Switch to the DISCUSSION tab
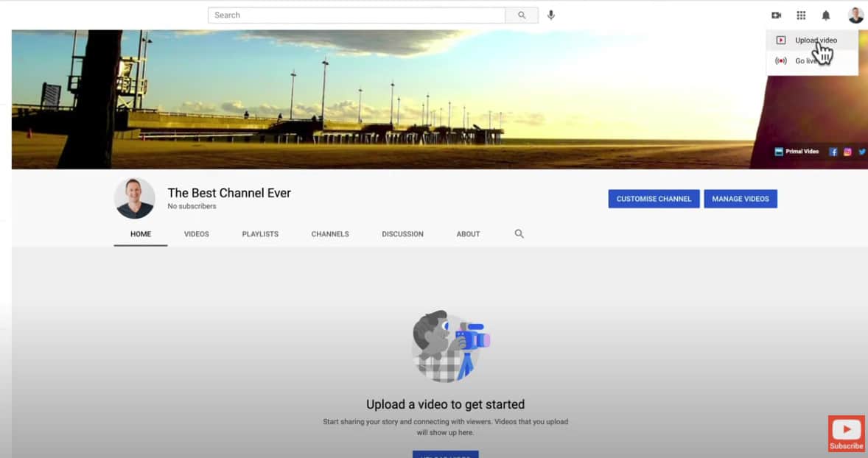The height and width of the screenshot is (458, 868). pyautogui.click(x=402, y=233)
